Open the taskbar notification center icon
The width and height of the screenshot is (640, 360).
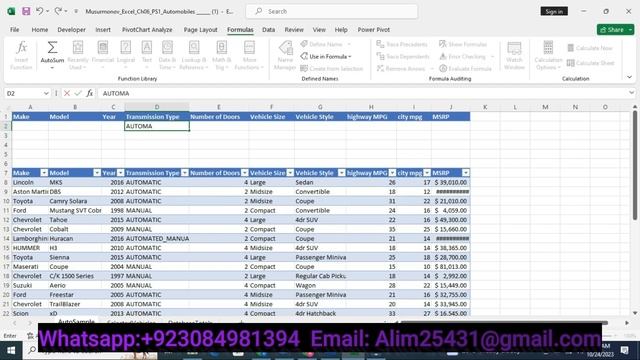(624, 350)
